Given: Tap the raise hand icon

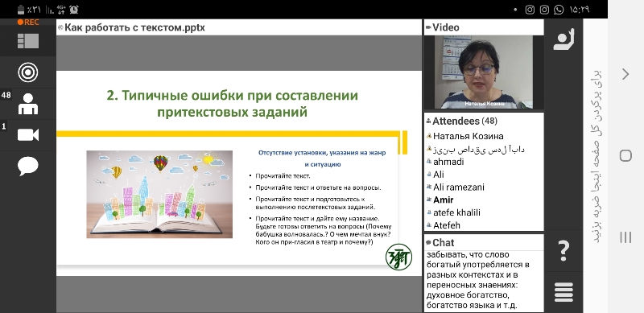Looking at the screenshot, I should coord(563,39).
